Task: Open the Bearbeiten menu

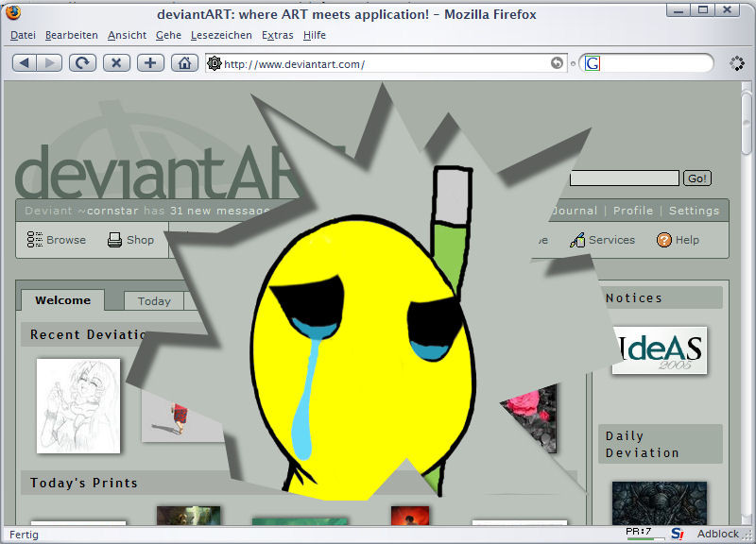Action: coord(72,35)
